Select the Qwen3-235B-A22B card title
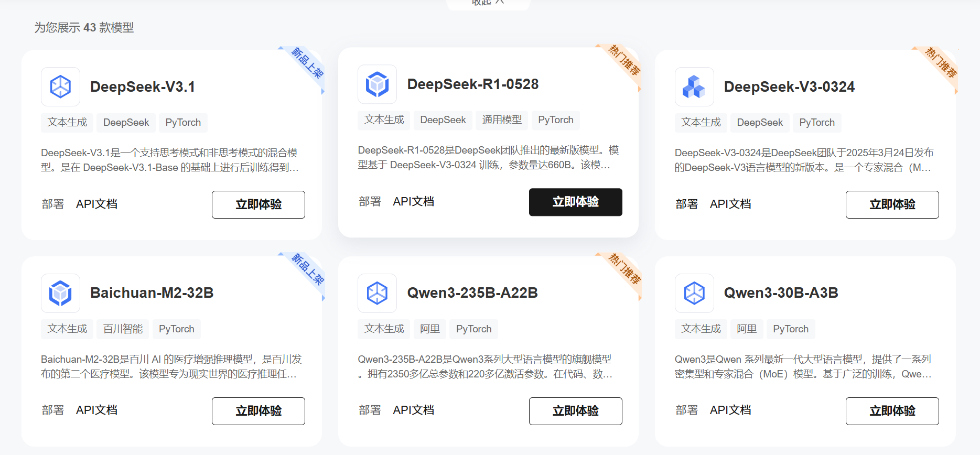The width and height of the screenshot is (980, 455). pyautogui.click(x=472, y=292)
